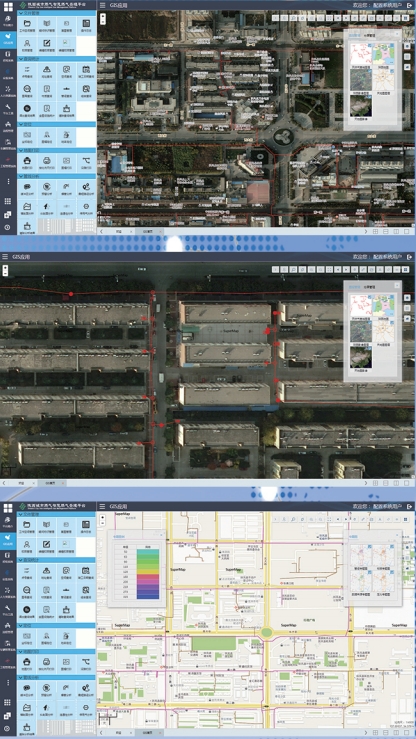Collapse the 查询统计 section header in top window

pyautogui.click(x=57, y=59)
